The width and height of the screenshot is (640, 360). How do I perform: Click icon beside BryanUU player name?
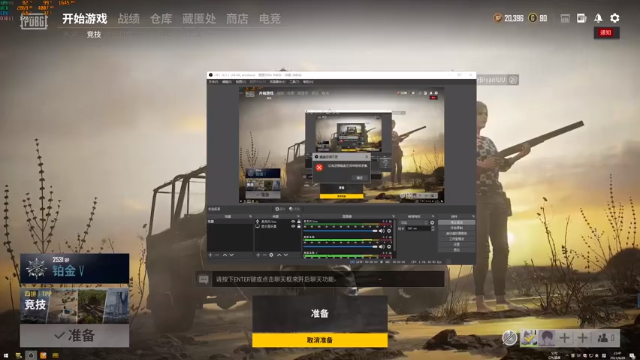pyautogui.click(x=513, y=80)
